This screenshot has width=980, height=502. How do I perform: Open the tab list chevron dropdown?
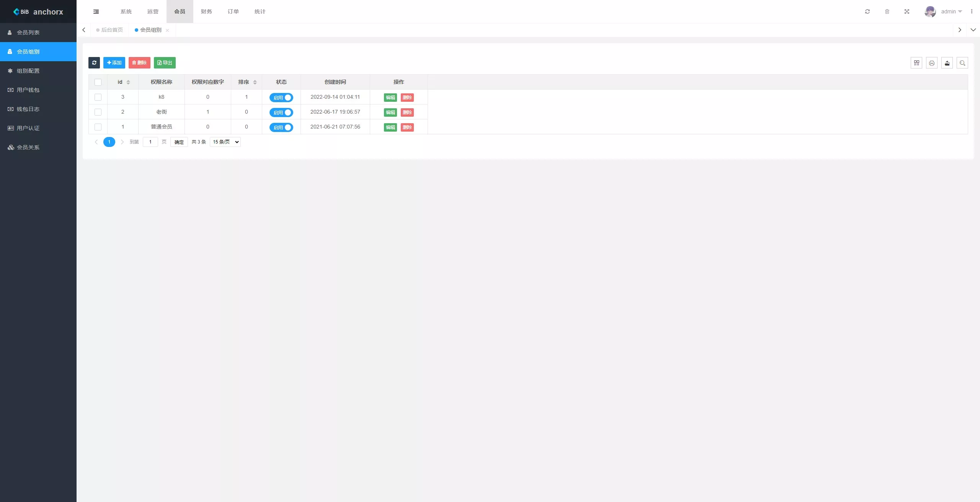973,30
